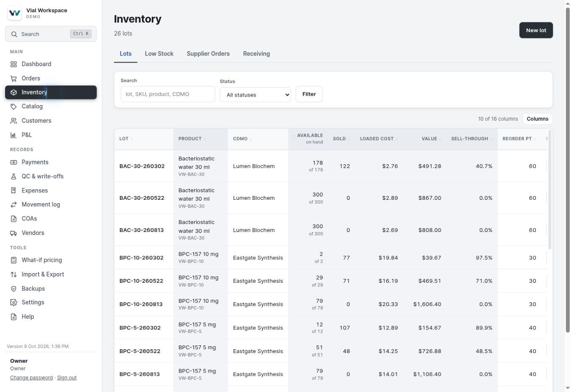This screenshot has height=392, width=571.
Task: Open the Status dropdown showing All statuses
Action: click(255, 95)
